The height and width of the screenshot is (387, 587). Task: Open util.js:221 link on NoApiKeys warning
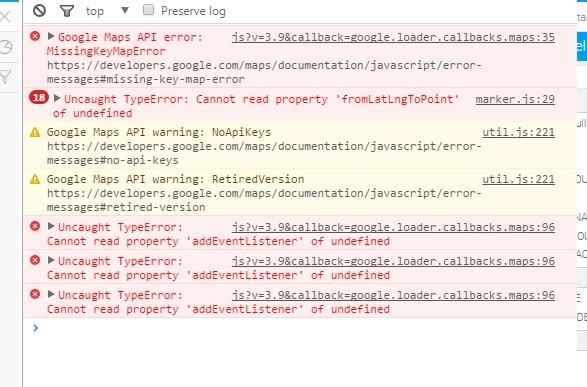pyautogui.click(x=518, y=132)
